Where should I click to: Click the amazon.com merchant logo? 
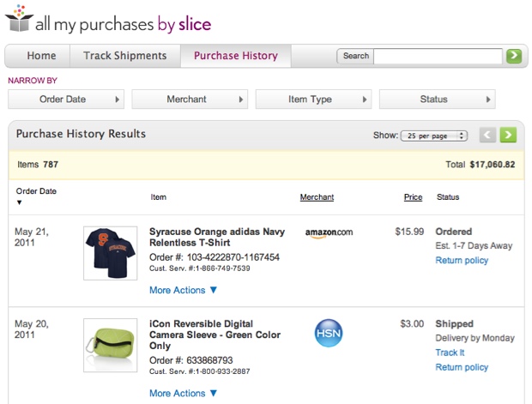pos(329,232)
